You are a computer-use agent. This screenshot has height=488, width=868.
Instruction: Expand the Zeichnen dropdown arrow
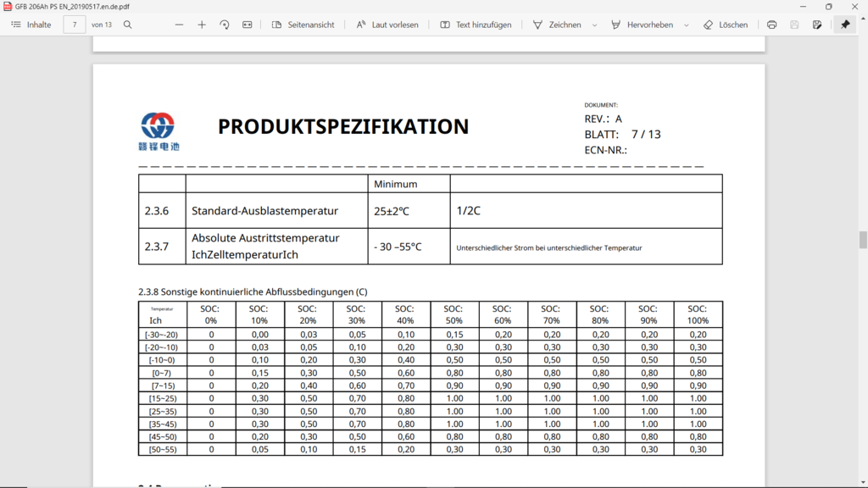[x=594, y=25]
